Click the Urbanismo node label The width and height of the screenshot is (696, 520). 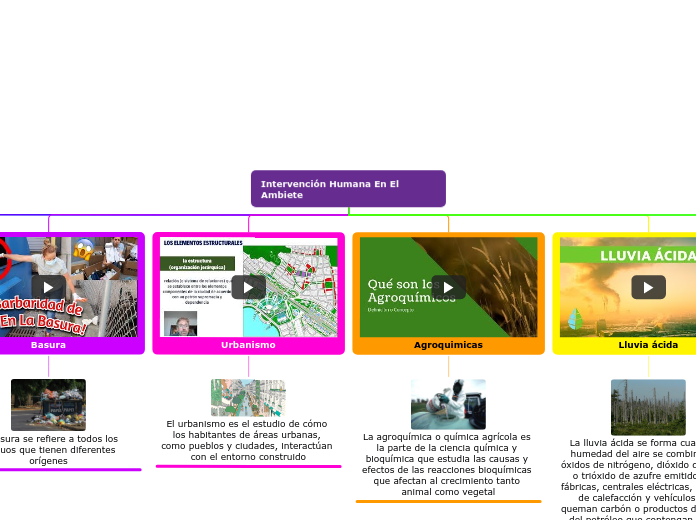coord(249,345)
